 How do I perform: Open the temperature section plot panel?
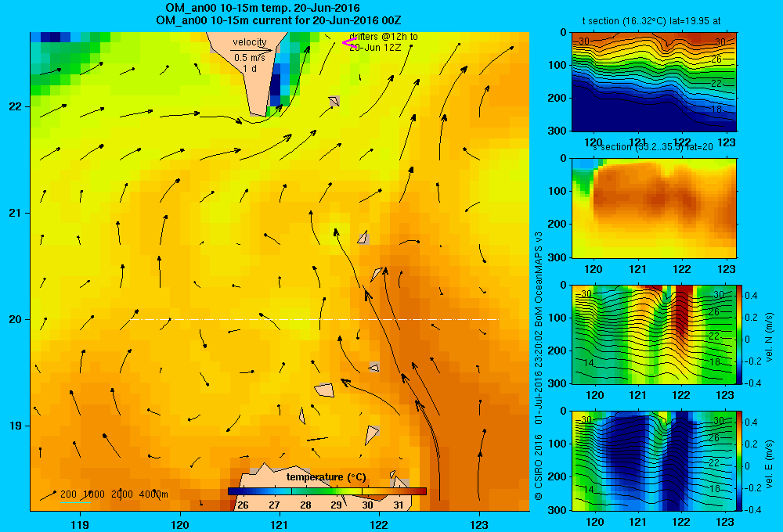(x=654, y=81)
